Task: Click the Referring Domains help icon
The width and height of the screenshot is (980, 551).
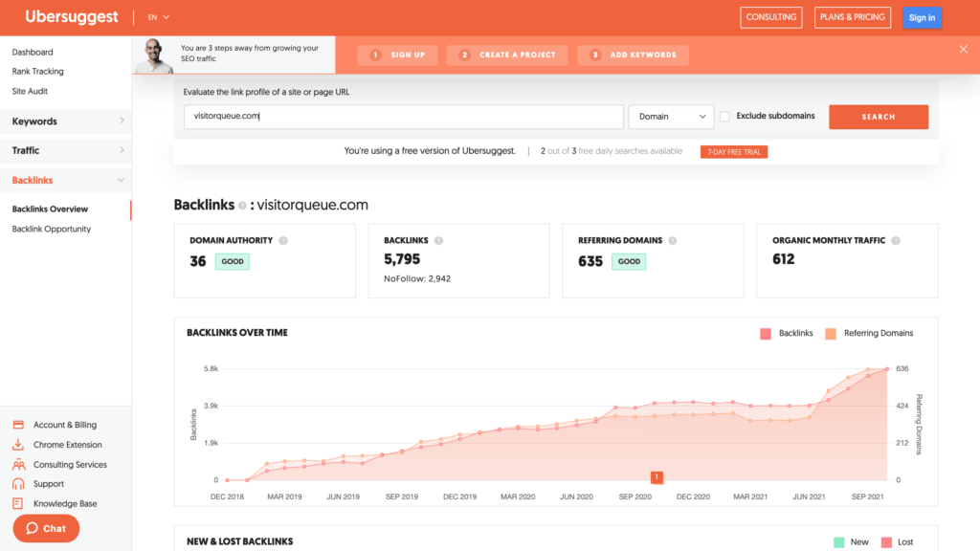Action: [x=673, y=240]
